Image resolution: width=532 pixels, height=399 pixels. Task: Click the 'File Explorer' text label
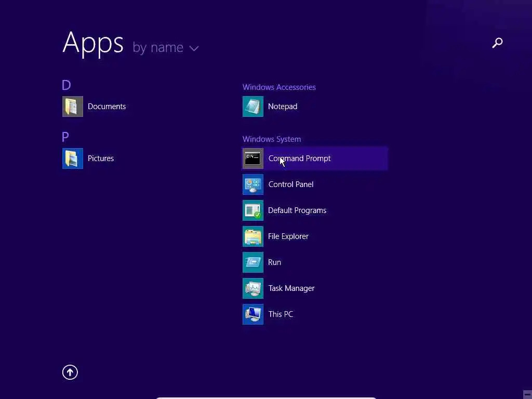point(288,236)
